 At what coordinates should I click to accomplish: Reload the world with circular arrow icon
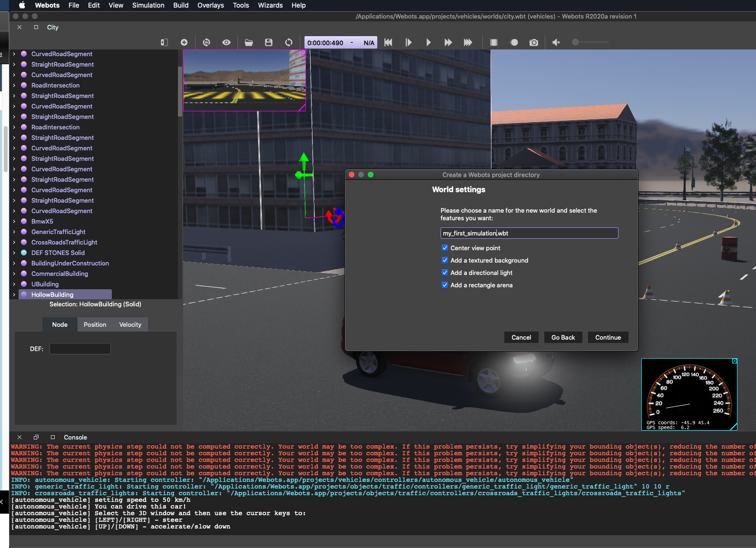289,42
